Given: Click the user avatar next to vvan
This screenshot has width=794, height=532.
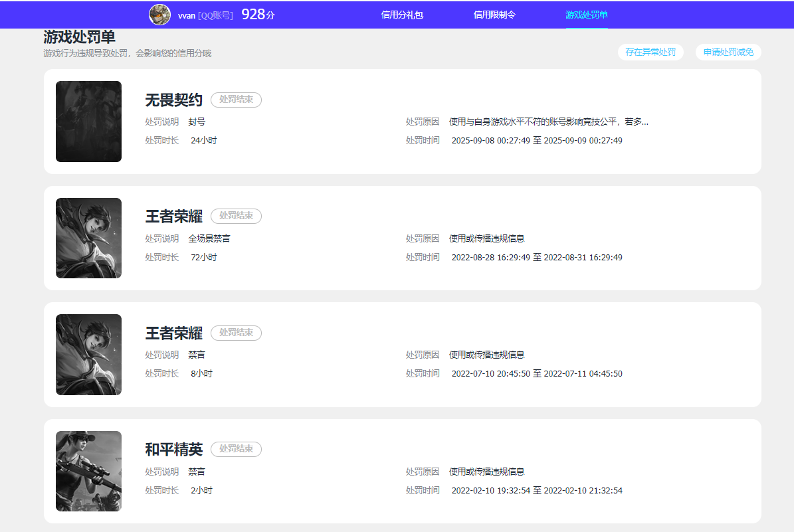Looking at the screenshot, I should [x=159, y=14].
